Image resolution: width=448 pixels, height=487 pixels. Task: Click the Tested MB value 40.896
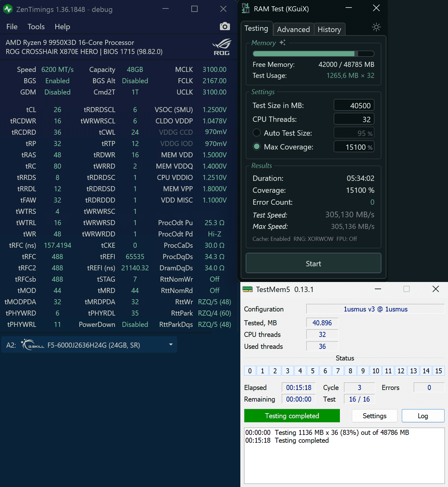(x=322, y=322)
